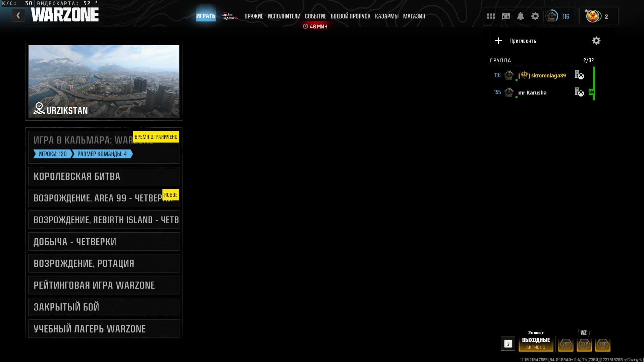Select the second 2XP token
This screenshot has width=644, height=362.
coord(584,344)
